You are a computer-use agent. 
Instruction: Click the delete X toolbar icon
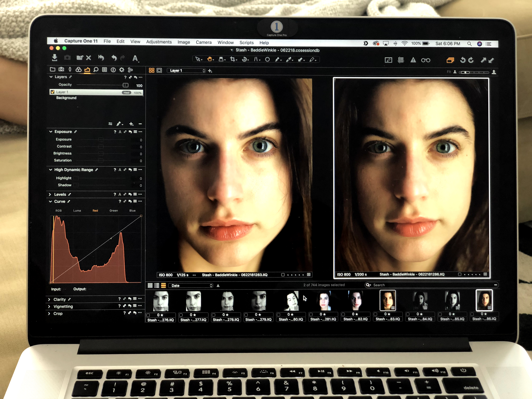tap(89, 58)
